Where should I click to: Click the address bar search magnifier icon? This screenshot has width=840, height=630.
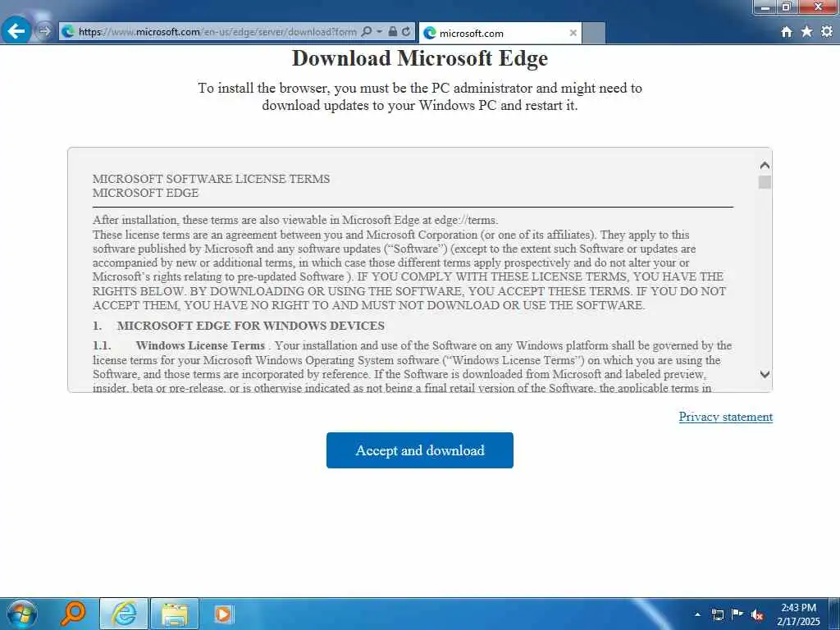coord(367,32)
